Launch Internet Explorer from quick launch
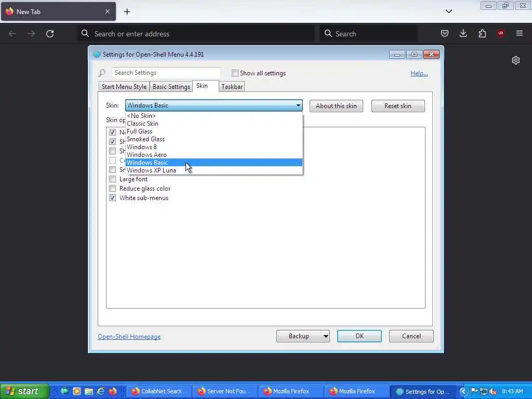This screenshot has height=399, width=532. (101, 391)
